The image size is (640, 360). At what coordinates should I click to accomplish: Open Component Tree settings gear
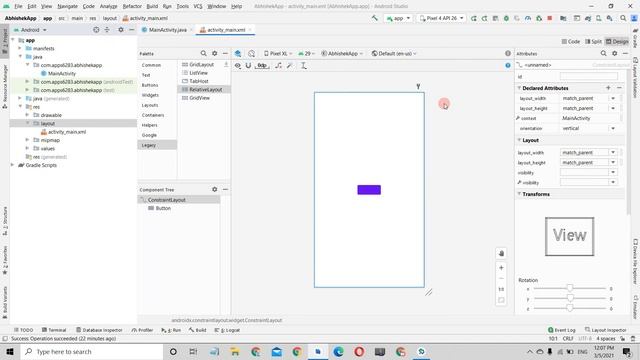click(x=214, y=189)
